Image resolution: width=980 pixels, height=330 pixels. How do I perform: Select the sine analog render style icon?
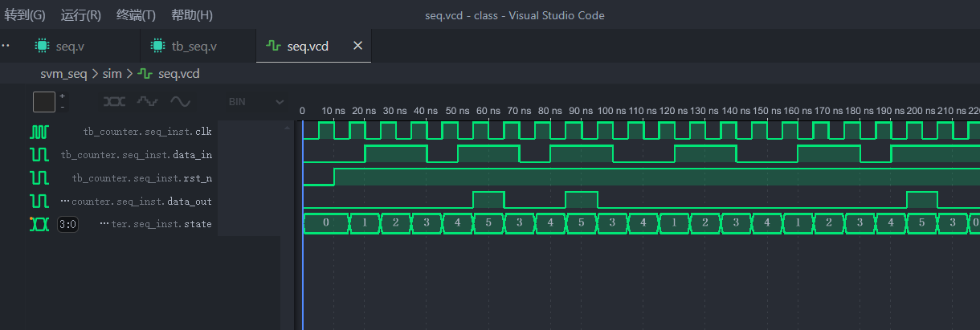point(180,102)
